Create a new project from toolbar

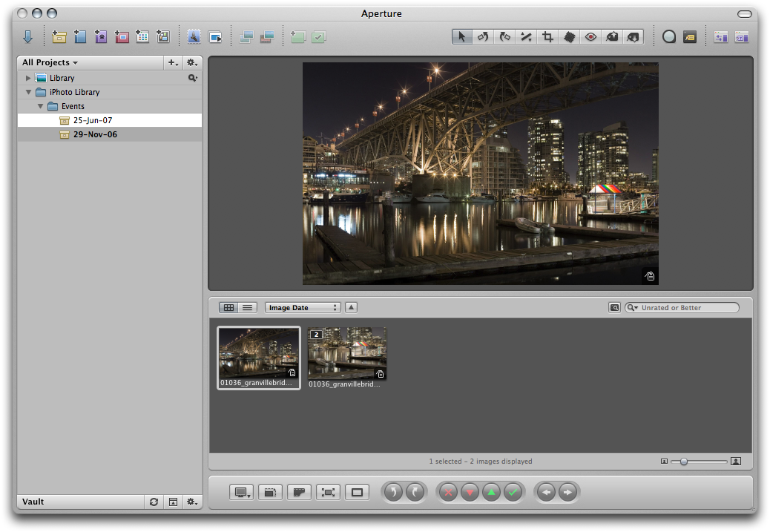[x=59, y=36]
